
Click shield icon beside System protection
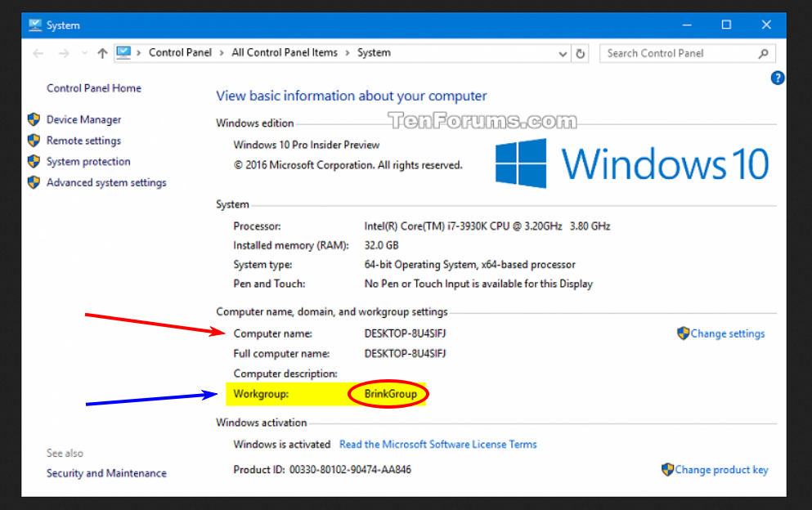[x=34, y=162]
